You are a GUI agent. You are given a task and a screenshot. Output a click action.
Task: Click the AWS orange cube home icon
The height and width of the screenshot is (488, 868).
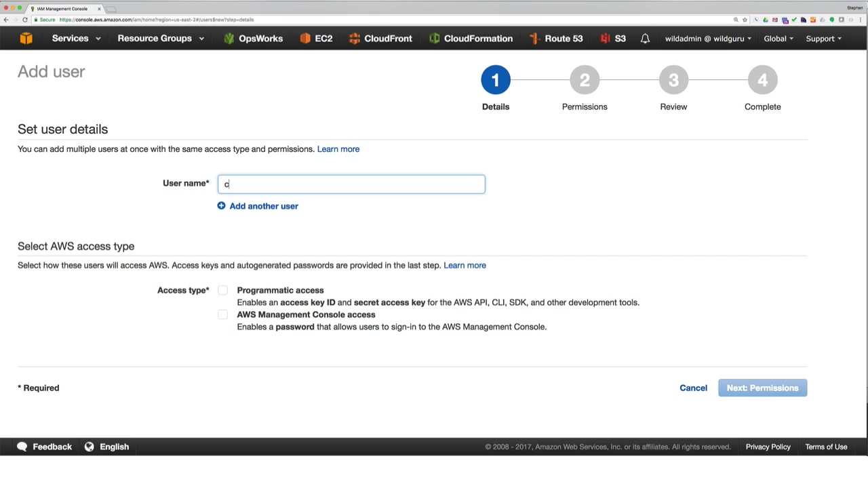[26, 39]
